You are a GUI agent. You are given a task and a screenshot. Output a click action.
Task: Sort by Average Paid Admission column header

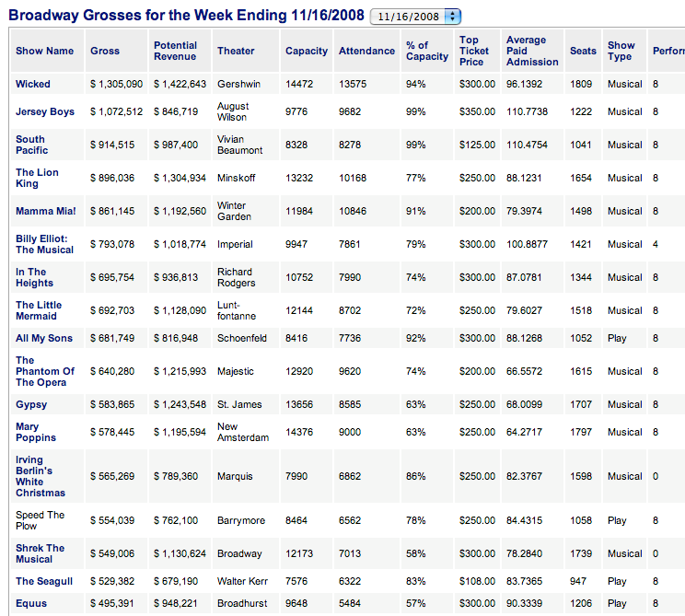532,52
